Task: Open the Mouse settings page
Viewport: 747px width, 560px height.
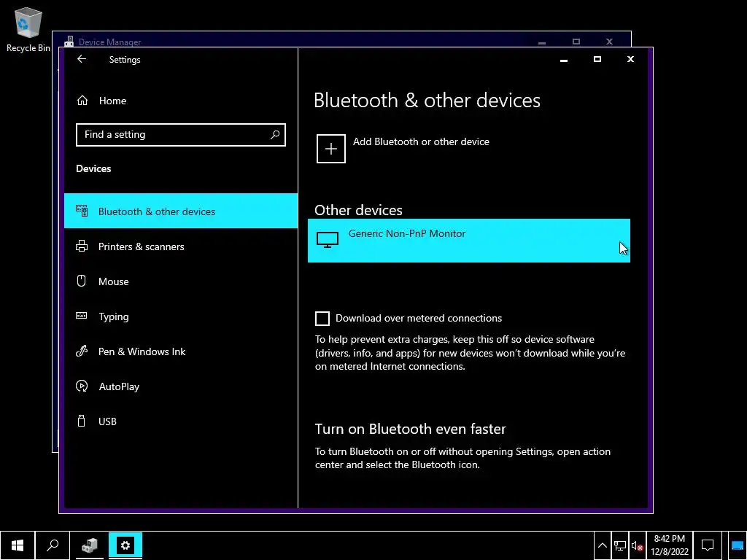Action: [x=181, y=281]
